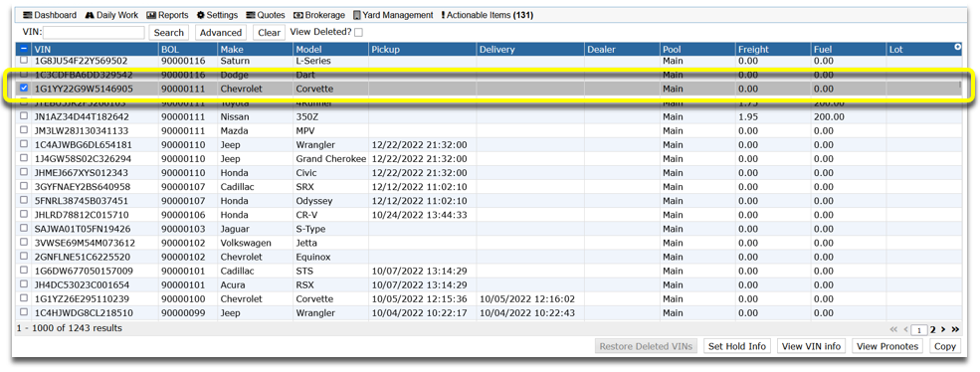
Task: Open Actionable Items (131)
Action: [487, 15]
